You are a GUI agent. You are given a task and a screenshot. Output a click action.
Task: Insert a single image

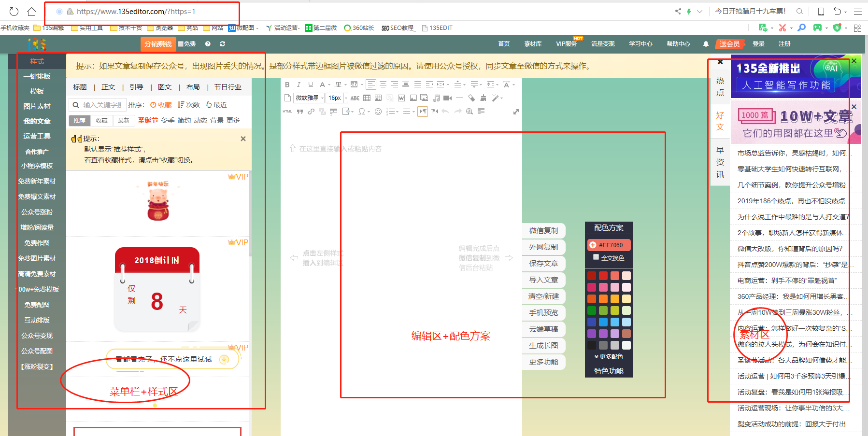click(x=413, y=98)
